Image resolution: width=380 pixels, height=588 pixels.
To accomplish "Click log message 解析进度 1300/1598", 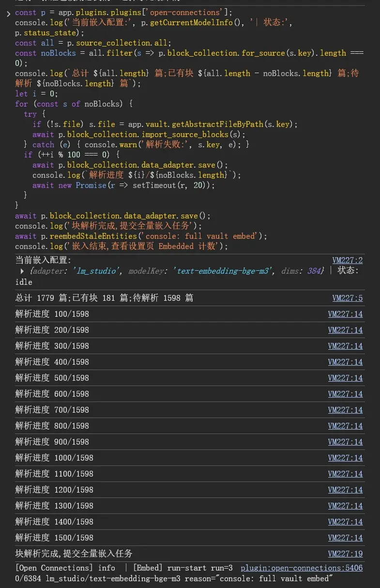I will 54,506.
